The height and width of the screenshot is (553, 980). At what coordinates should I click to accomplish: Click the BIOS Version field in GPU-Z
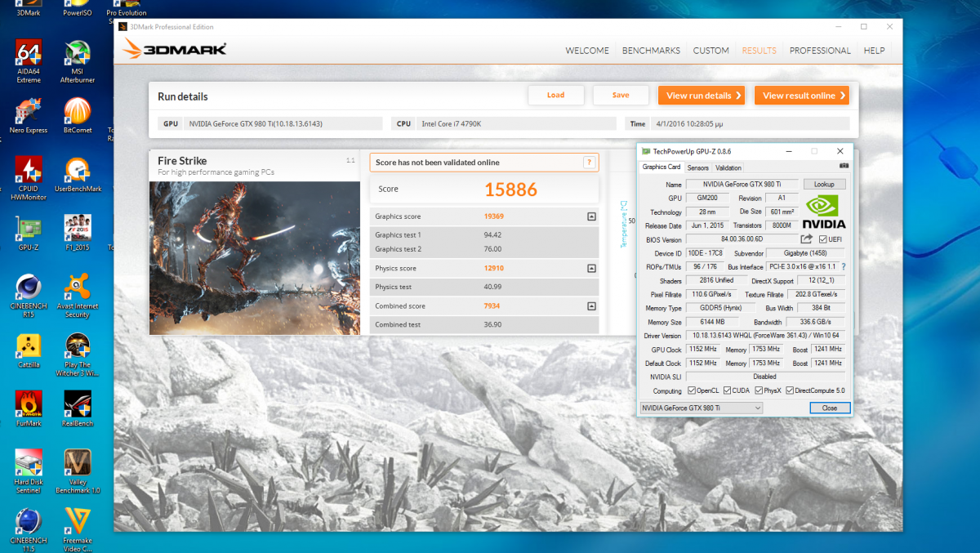(741, 239)
